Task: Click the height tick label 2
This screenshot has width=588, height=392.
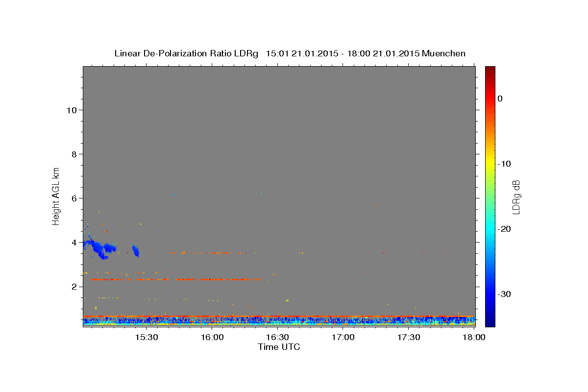Action: click(x=74, y=286)
